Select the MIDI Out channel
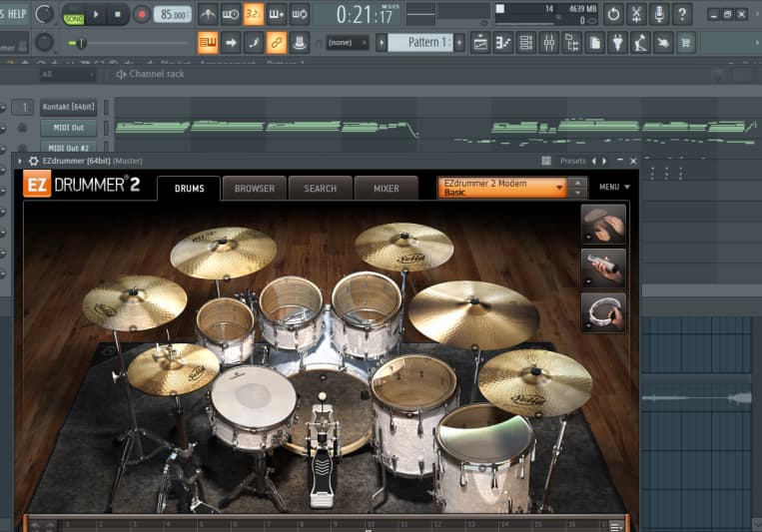The height and width of the screenshot is (532, 762). point(68,128)
